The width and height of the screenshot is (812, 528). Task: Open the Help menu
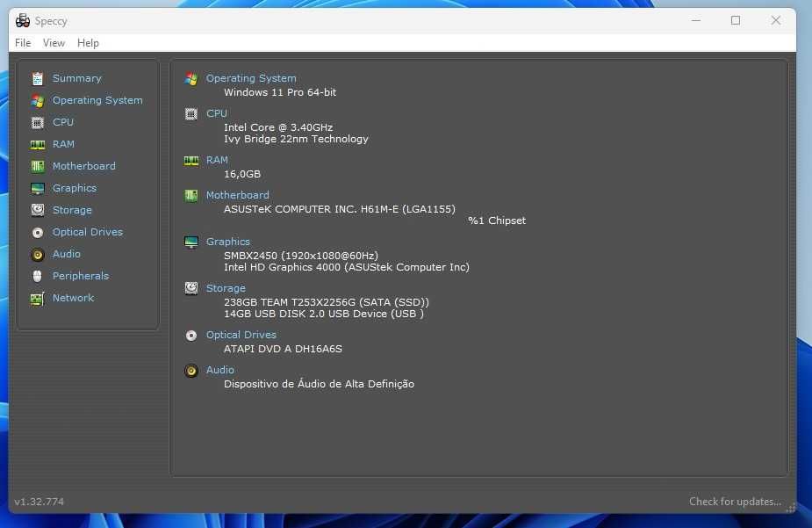[x=88, y=43]
